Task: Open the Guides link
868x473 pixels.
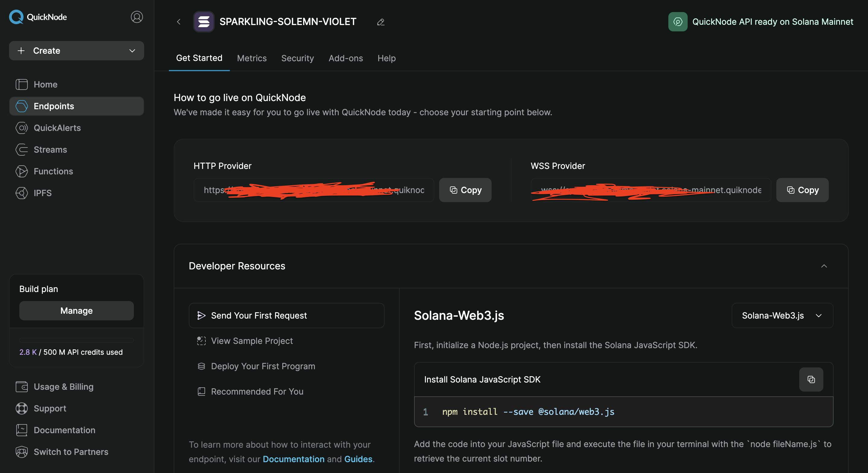Action: (358, 459)
